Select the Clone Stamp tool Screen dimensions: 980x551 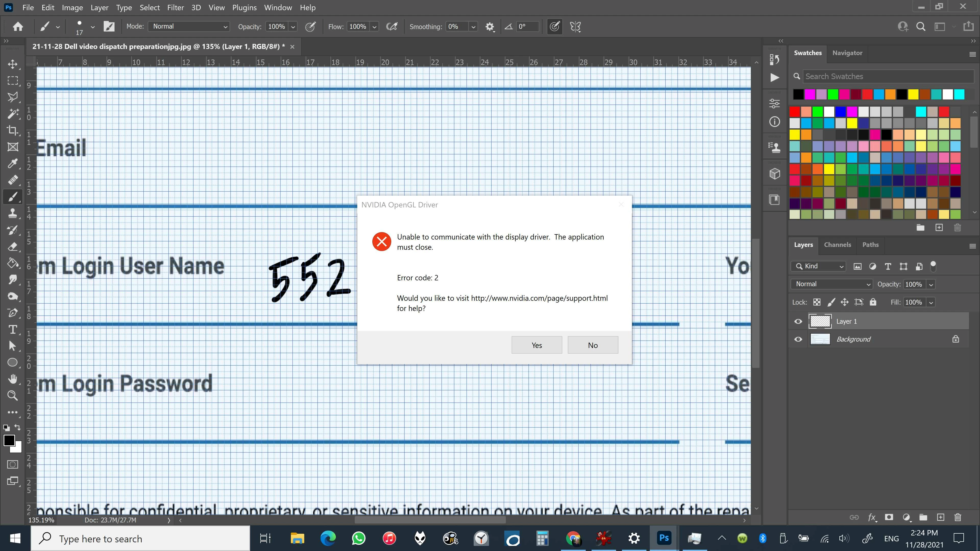[13, 213]
